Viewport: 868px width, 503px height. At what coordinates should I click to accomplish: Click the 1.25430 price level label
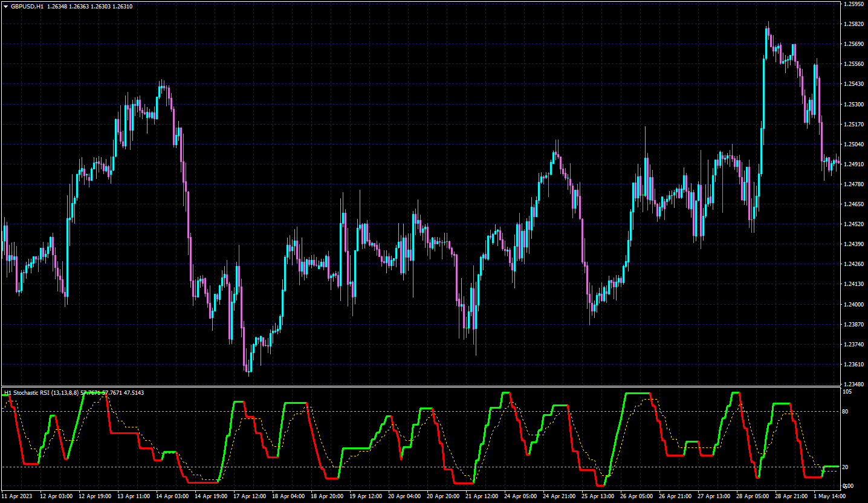point(854,84)
